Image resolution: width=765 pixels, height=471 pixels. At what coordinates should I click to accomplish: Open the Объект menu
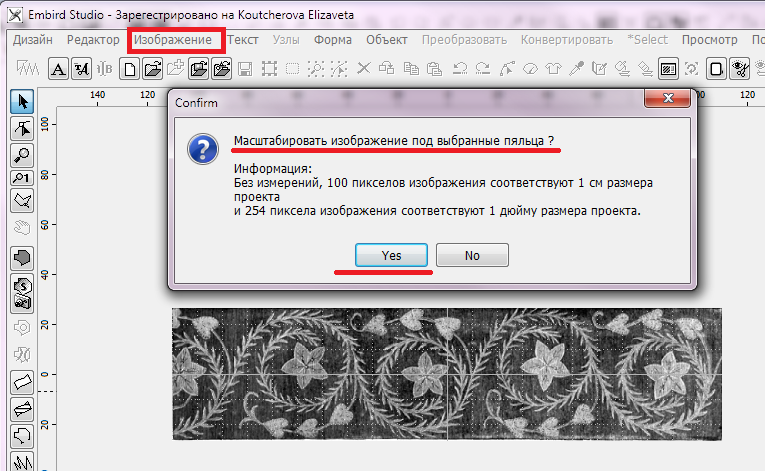(386, 40)
